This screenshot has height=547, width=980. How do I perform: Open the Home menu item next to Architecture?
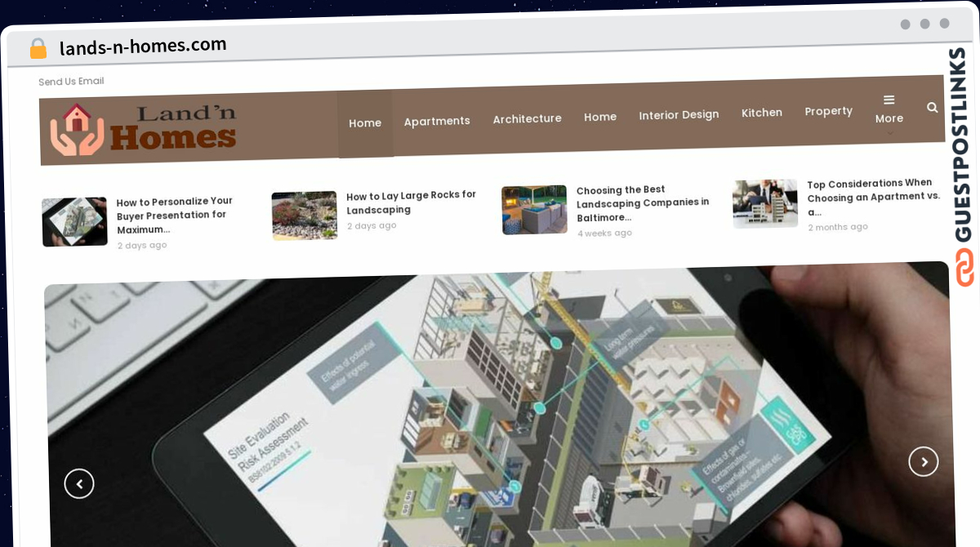pos(600,117)
